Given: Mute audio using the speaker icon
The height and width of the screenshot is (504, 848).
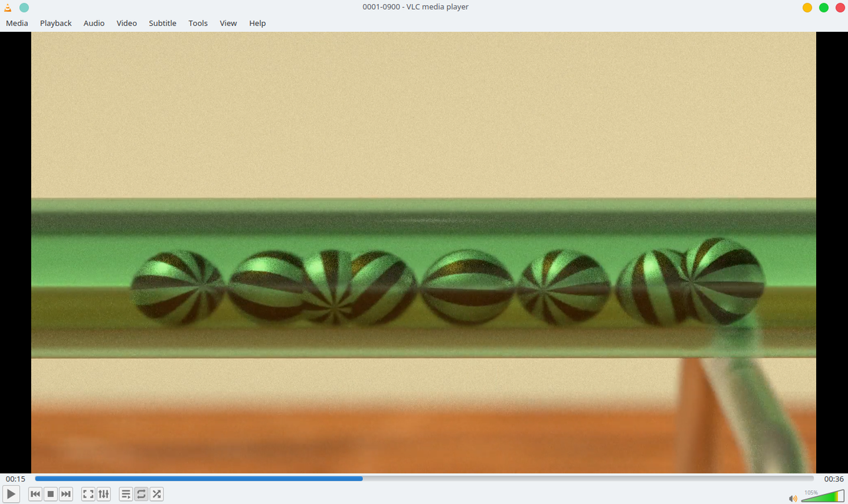Looking at the screenshot, I should tap(793, 498).
